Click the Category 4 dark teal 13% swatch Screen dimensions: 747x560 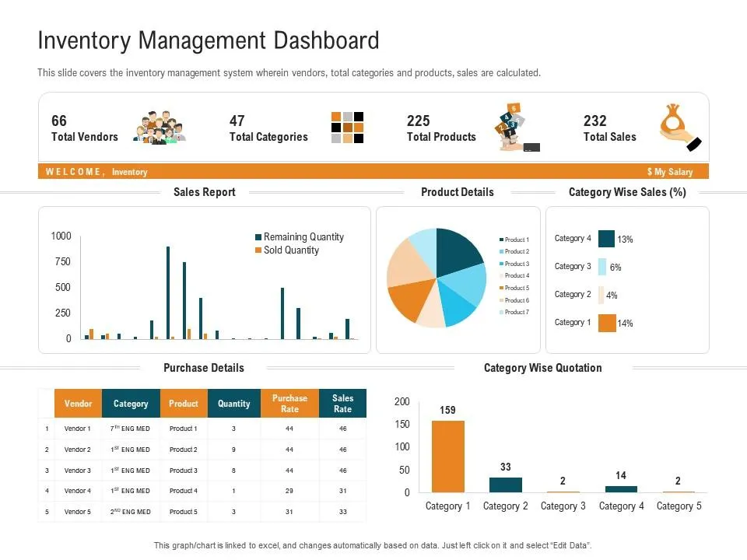[x=606, y=239]
